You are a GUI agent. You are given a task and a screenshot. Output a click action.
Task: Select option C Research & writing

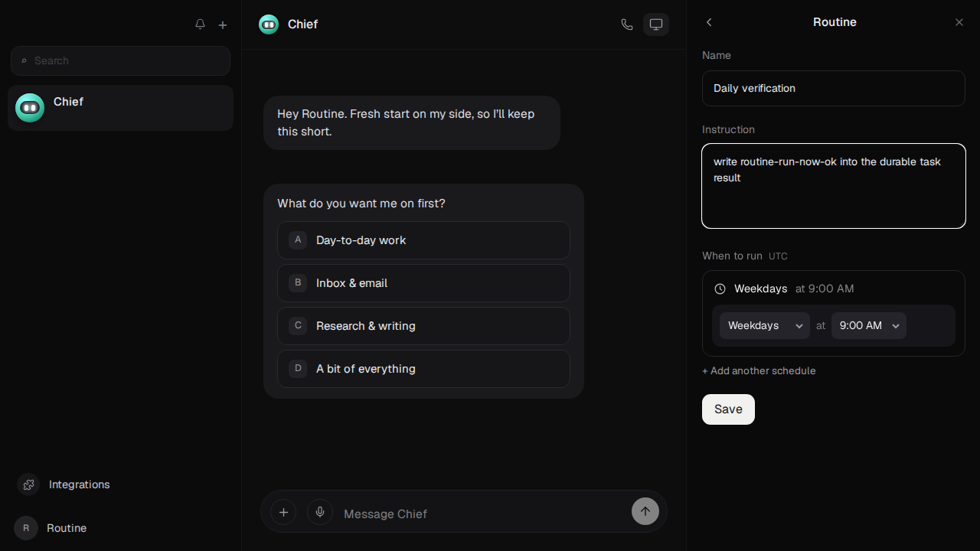[423, 326]
